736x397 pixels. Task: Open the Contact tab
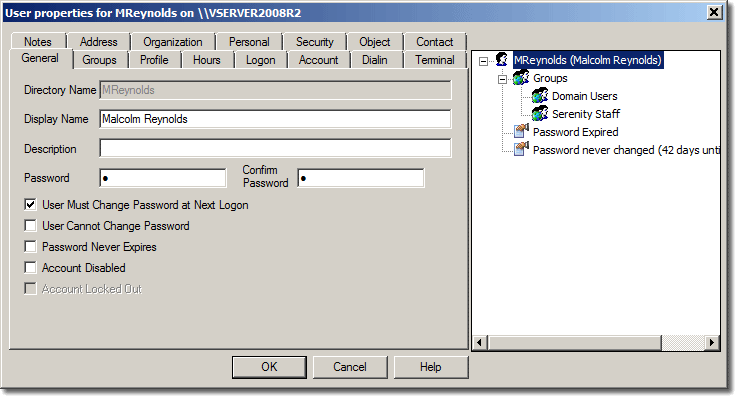[x=435, y=42]
